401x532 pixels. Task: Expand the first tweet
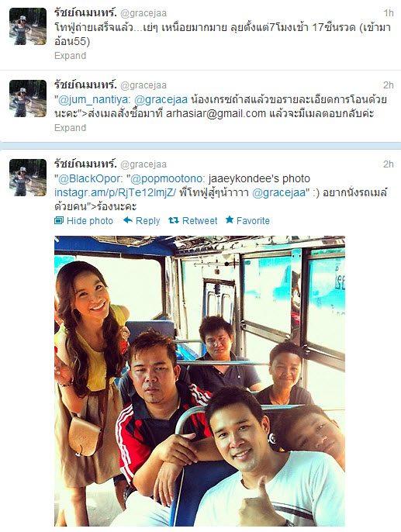[x=71, y=56]
